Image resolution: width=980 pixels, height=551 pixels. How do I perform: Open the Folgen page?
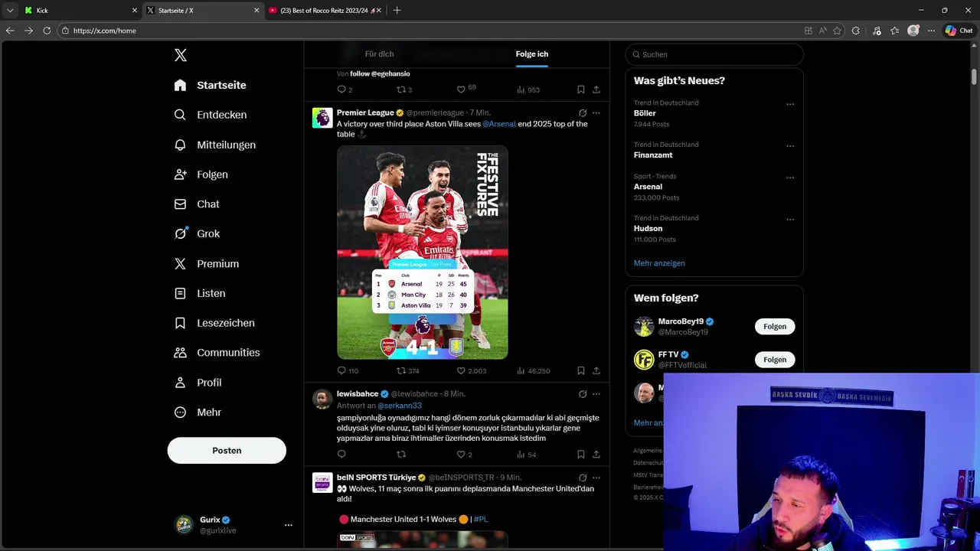click(201, 174)
